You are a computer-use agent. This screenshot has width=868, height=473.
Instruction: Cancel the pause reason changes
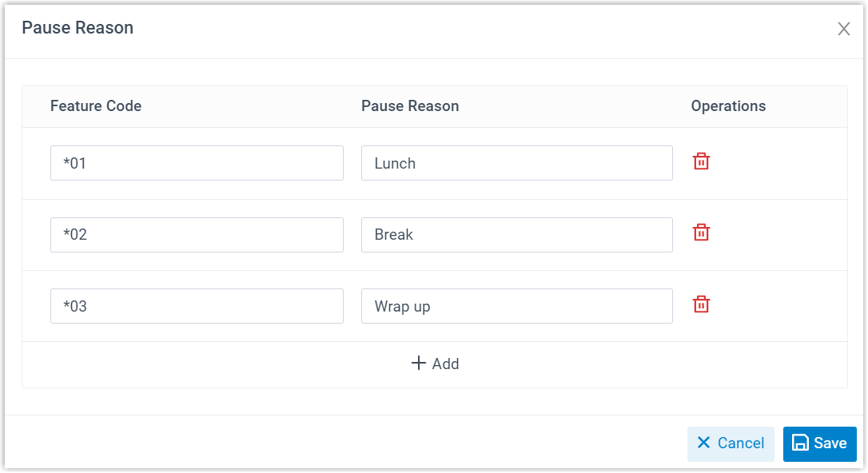[x=731, y=443]
